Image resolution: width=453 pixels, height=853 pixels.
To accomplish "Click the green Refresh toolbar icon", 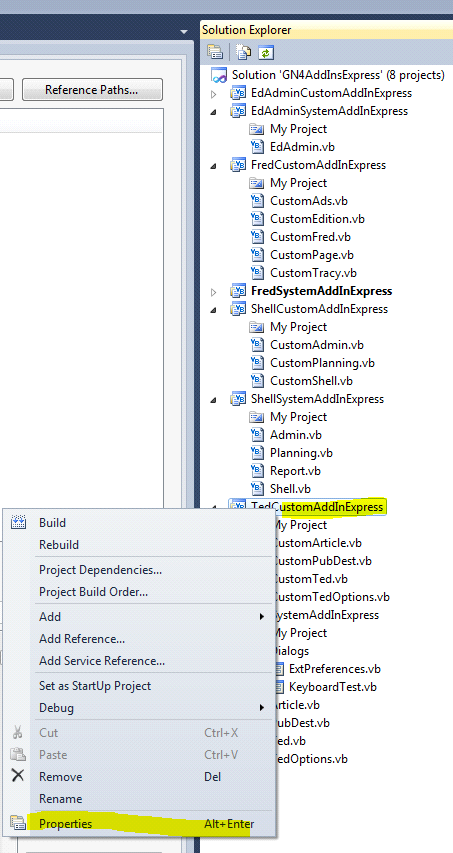I will coord(265,52).
